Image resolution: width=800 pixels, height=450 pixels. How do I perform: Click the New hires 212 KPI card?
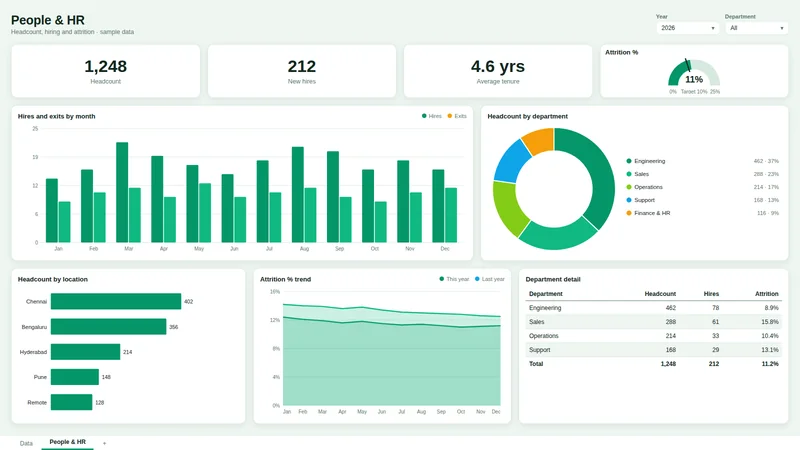click(302, 71)
